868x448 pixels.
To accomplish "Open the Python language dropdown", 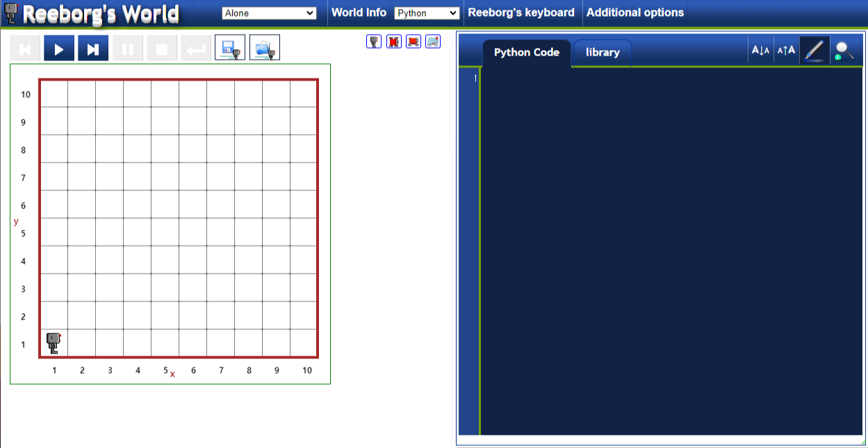I will 427,13.
